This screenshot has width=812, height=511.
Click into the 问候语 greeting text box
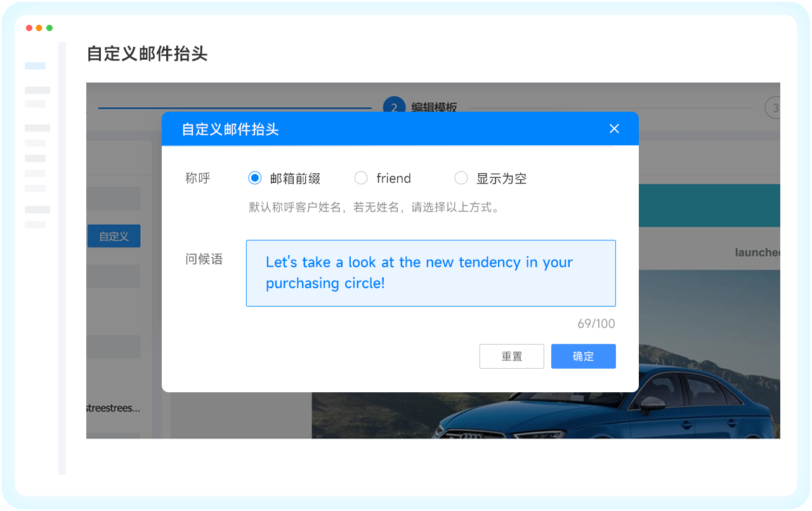coord(431,273)
